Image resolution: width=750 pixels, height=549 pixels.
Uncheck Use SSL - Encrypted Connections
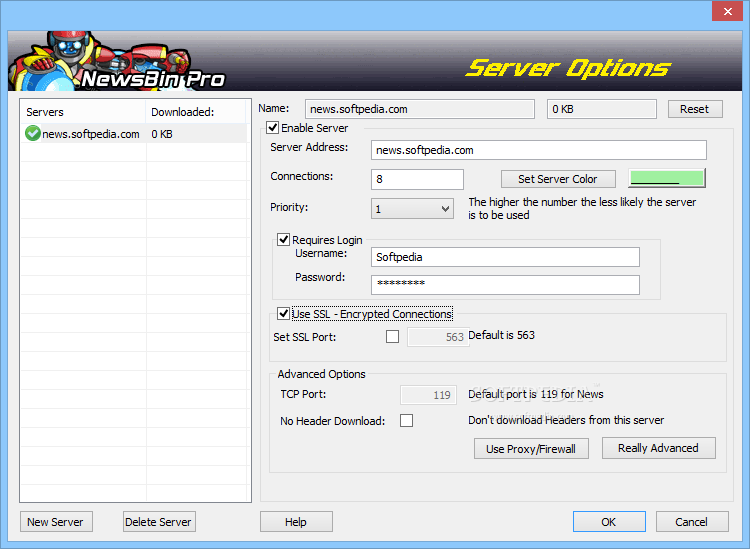point(284,313)
